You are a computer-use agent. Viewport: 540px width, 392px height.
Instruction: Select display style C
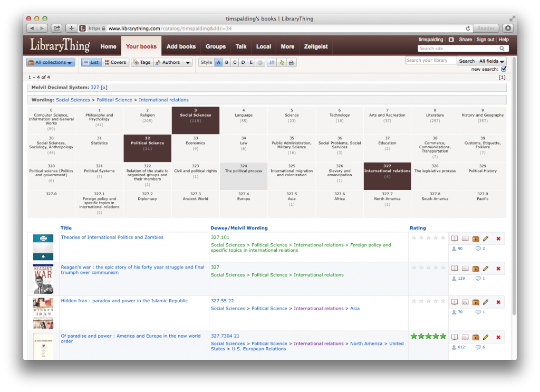235,62
